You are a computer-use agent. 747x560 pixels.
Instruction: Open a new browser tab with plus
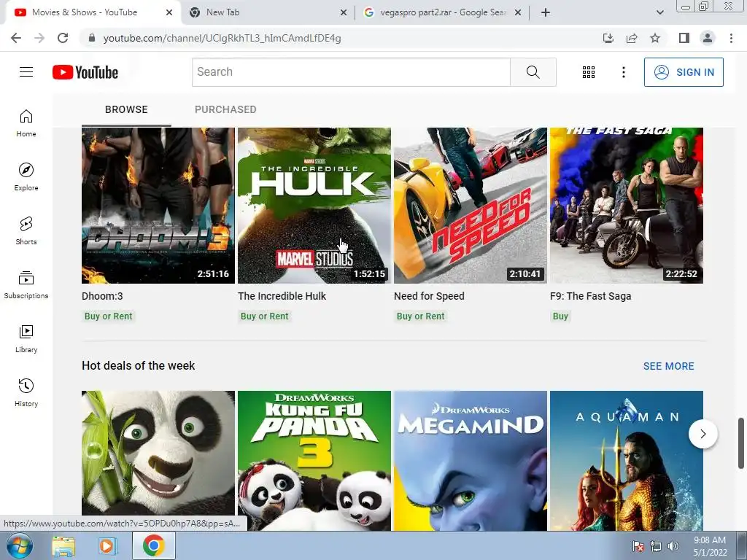point(546,12)
